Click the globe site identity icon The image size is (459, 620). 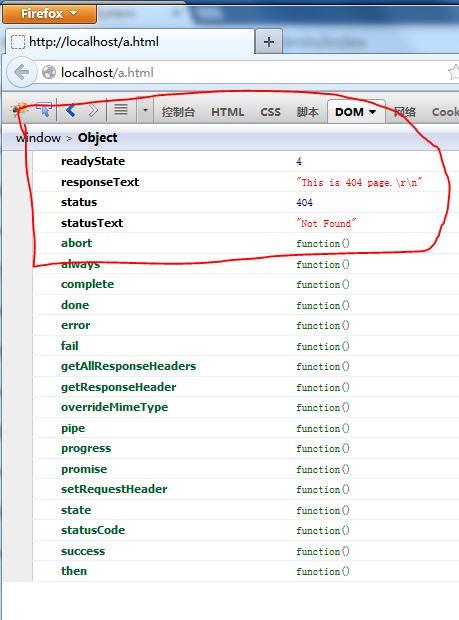(x=49, y=72)
